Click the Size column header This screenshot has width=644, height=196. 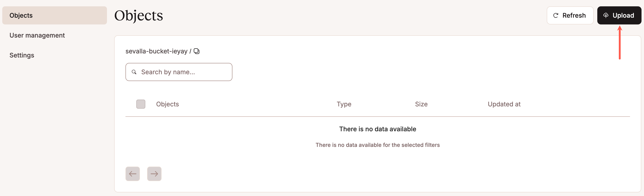[421, 104]
